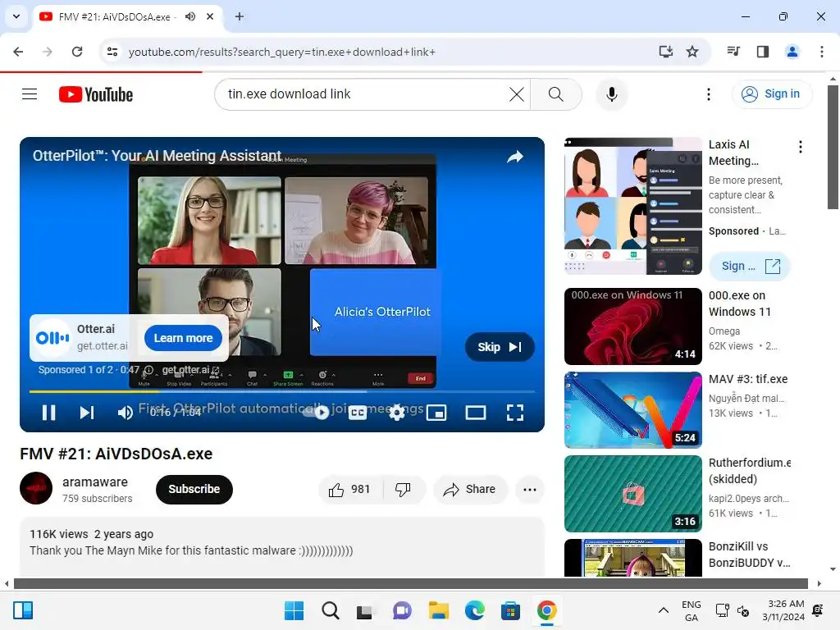Go back to the previous page
Screen dimensions: 840x630
(x=18, y=52)
